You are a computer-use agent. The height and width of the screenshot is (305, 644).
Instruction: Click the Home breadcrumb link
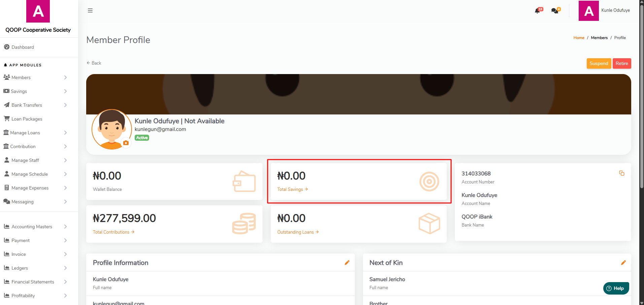[x=579, y=38]
